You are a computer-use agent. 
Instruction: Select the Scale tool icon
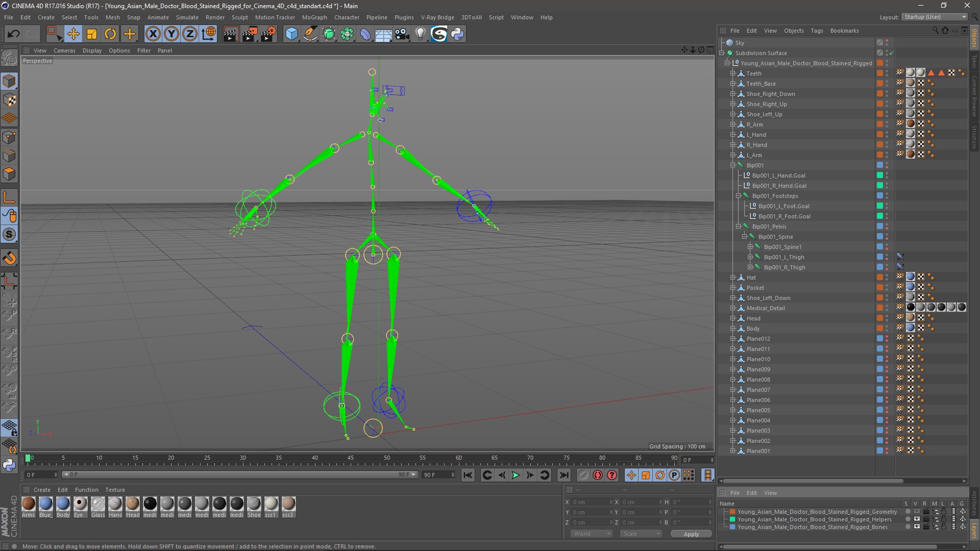[x=92, y=34]
